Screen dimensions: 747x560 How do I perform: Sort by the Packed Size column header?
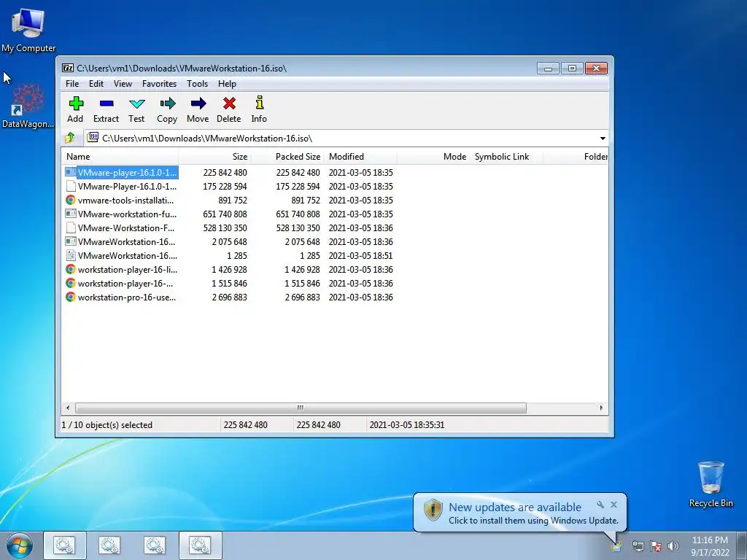tap(287, 157)
